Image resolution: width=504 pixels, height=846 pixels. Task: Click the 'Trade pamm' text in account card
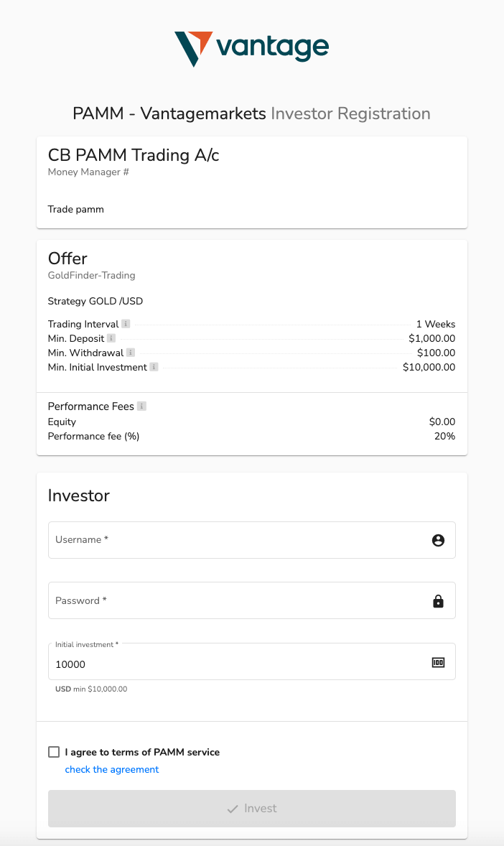tap(75, 209)
